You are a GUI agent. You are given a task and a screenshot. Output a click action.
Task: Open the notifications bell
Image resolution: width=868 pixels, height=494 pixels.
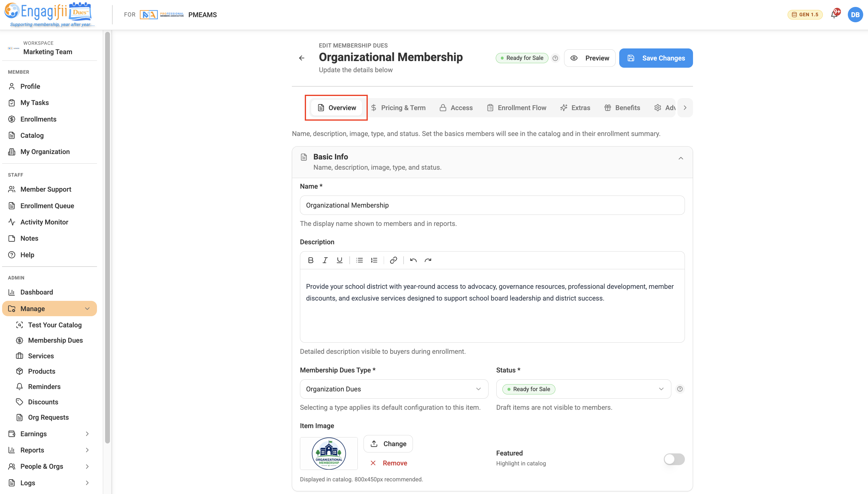click(834, 14)
